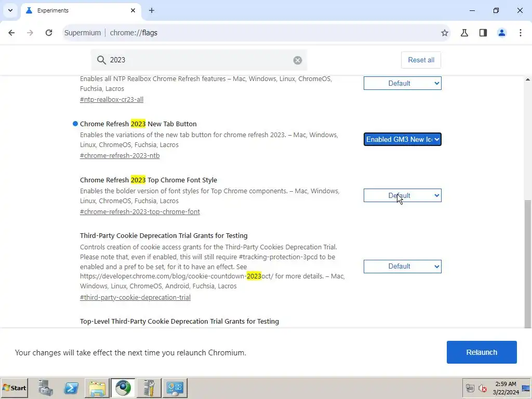Select Third-Party Cookie Deprecation Trial Grants title
This screenshot has height=399, width=532.
click(x=164, y=235)
